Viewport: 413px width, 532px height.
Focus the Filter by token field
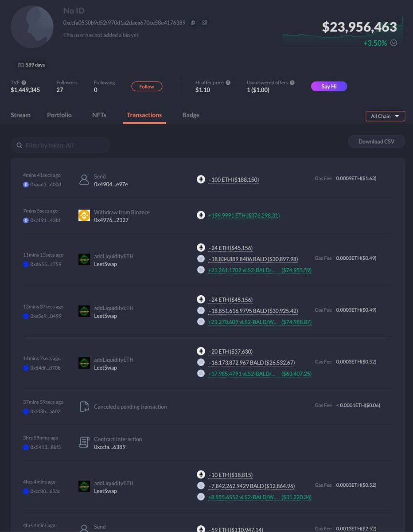coord(60,145)
